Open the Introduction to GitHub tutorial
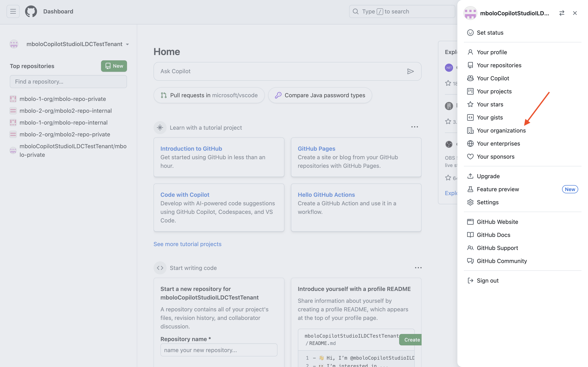Viewport: 588px width, 367px height. point(191,148)
